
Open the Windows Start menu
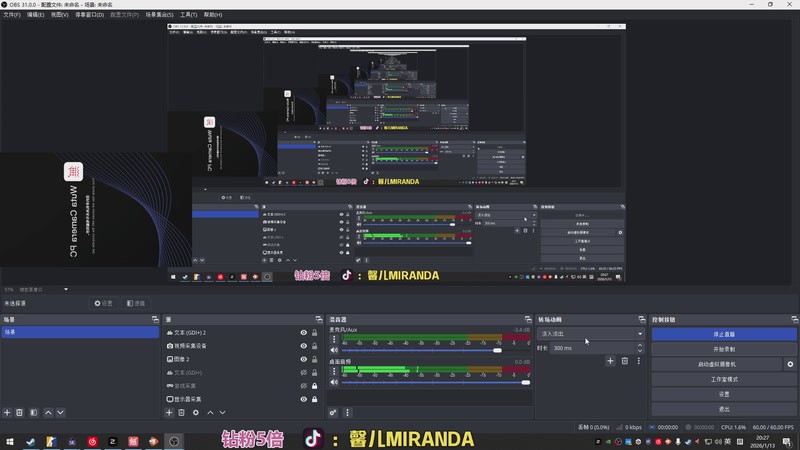click(x=10, y=441)
